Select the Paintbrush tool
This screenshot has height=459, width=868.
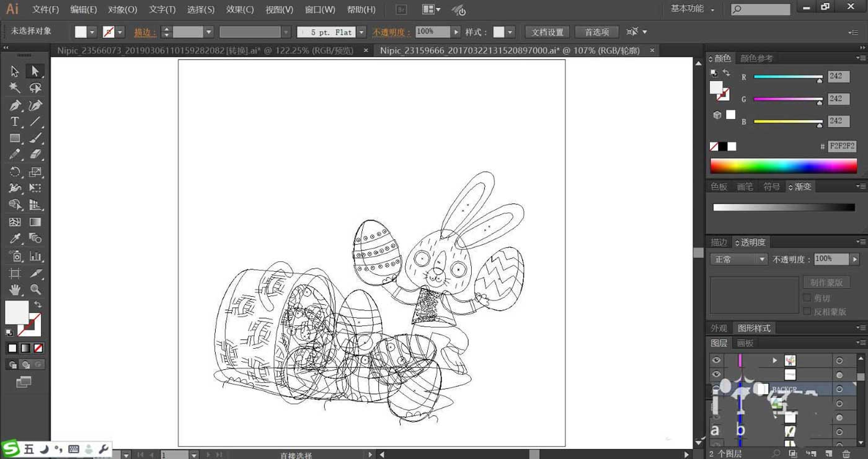click(35, 138)
